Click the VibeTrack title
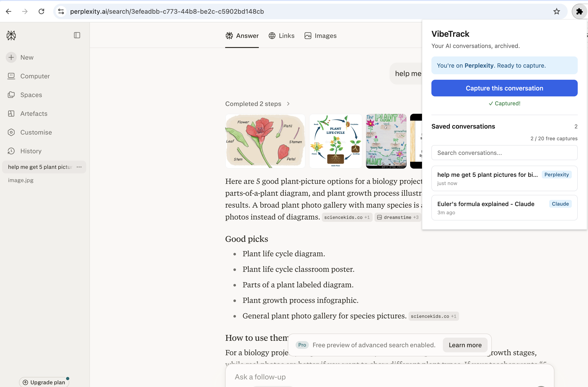 450,34
